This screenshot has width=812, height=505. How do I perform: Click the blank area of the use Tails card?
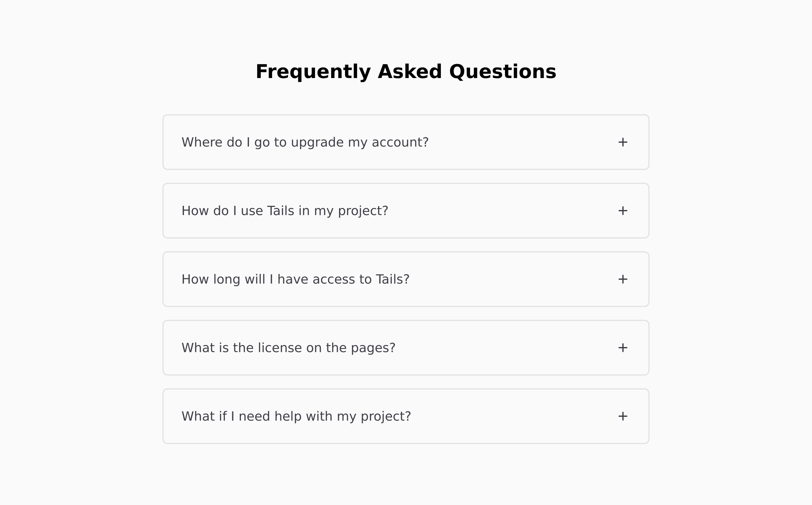pyautogui.click(x=501, y=211)
